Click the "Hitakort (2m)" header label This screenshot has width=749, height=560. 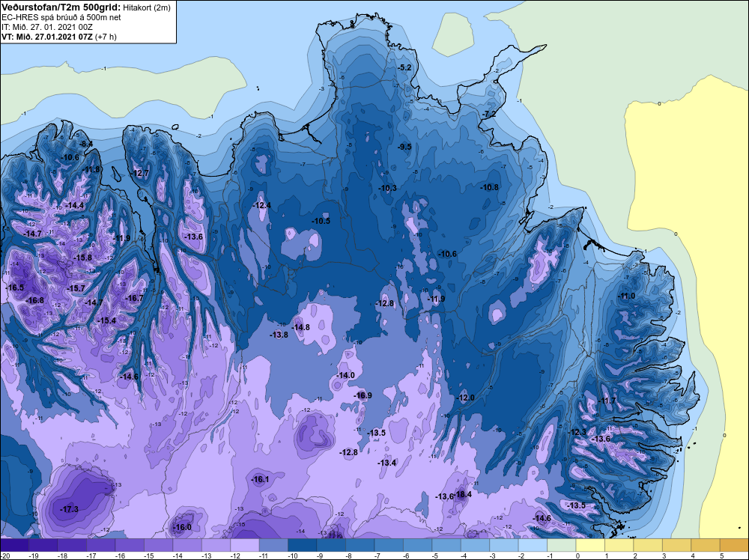[147, 7]
